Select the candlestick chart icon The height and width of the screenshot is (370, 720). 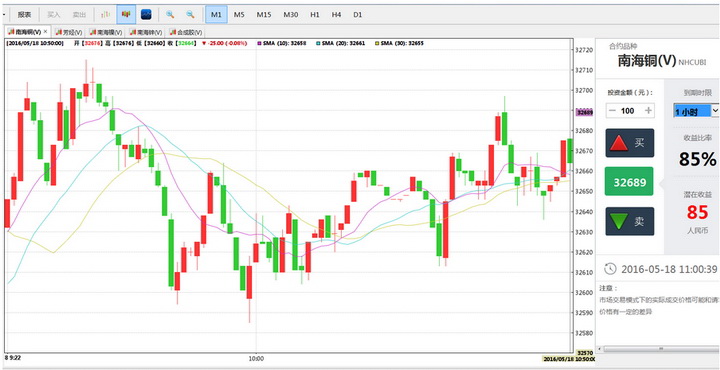(x=126, y=15)
